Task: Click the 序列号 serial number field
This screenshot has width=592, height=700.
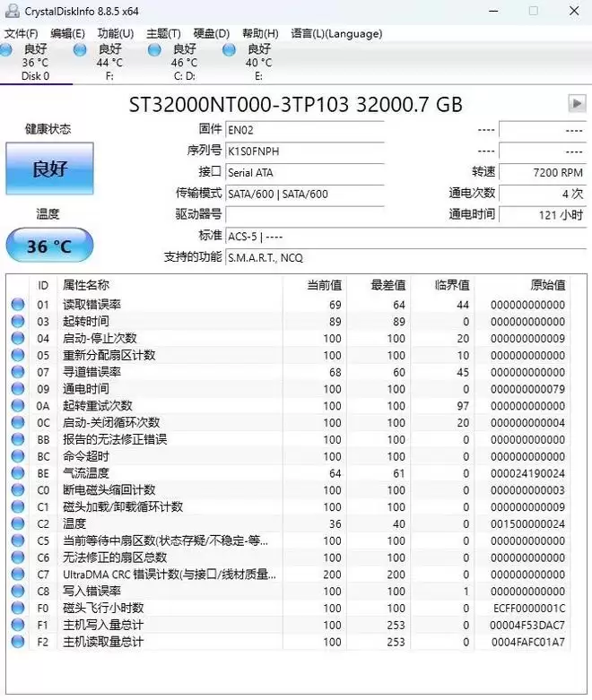Action: [304, 151]
